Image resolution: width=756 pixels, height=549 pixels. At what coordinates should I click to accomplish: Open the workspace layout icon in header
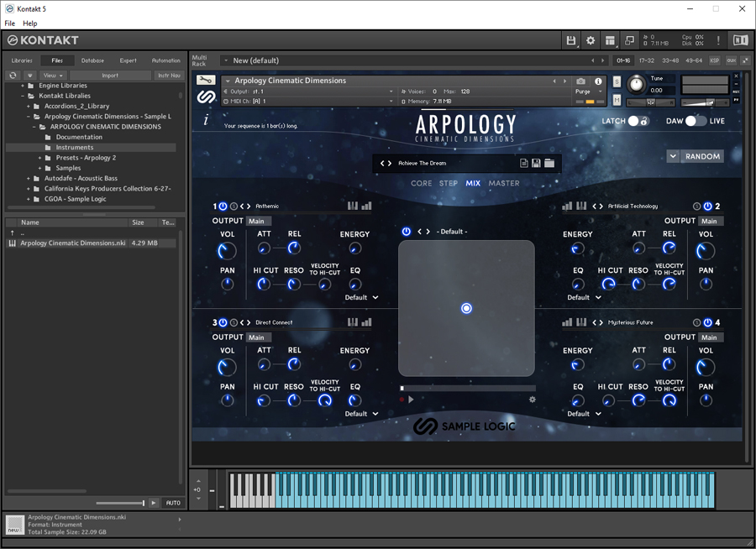[611, 40]
